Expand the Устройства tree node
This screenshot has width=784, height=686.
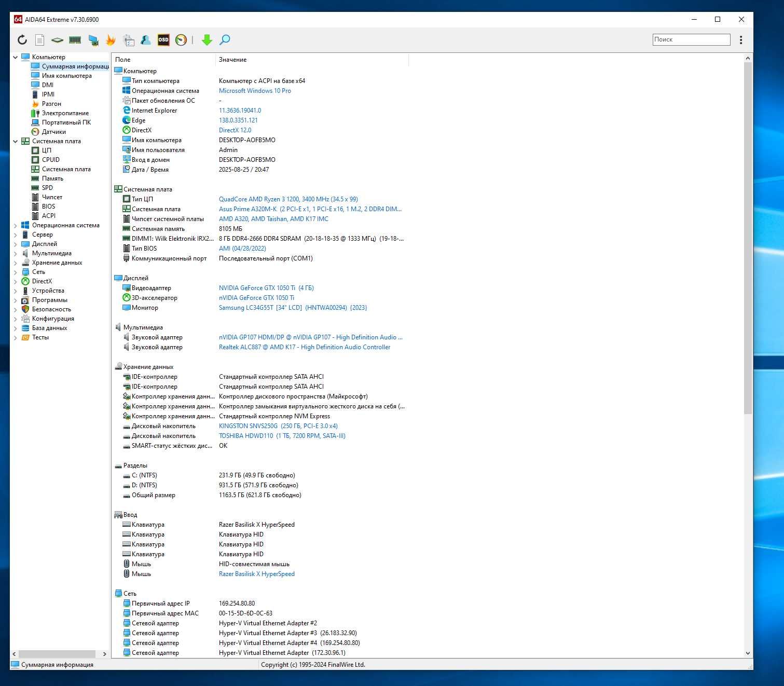pyautogui.click(x=15, y=291)
